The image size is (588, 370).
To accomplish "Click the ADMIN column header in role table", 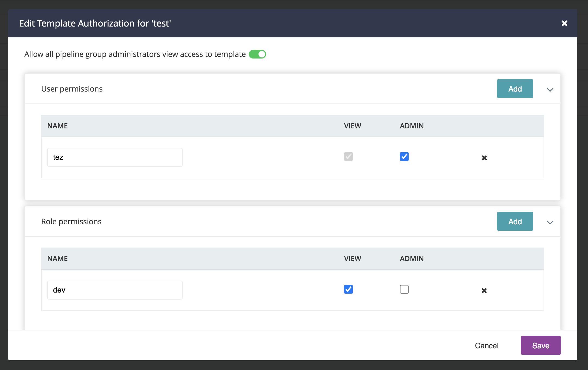I will point(412,259).
